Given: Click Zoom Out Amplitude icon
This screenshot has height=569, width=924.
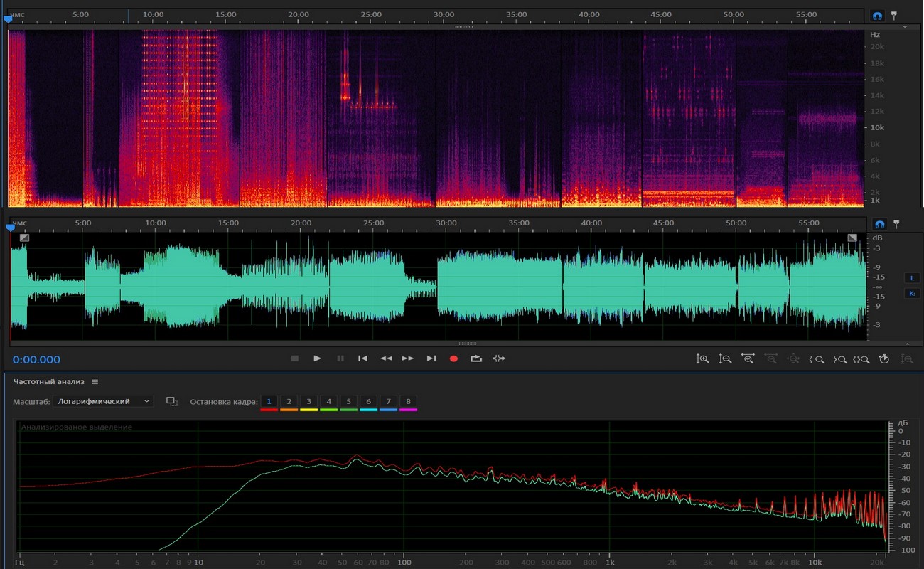Looking at the screenshot, I should (725, 359).
